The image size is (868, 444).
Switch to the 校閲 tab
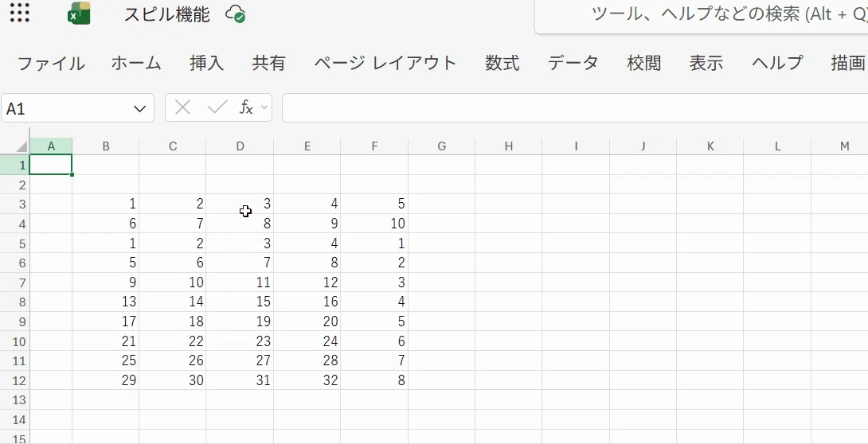click(x=643, y=63)
